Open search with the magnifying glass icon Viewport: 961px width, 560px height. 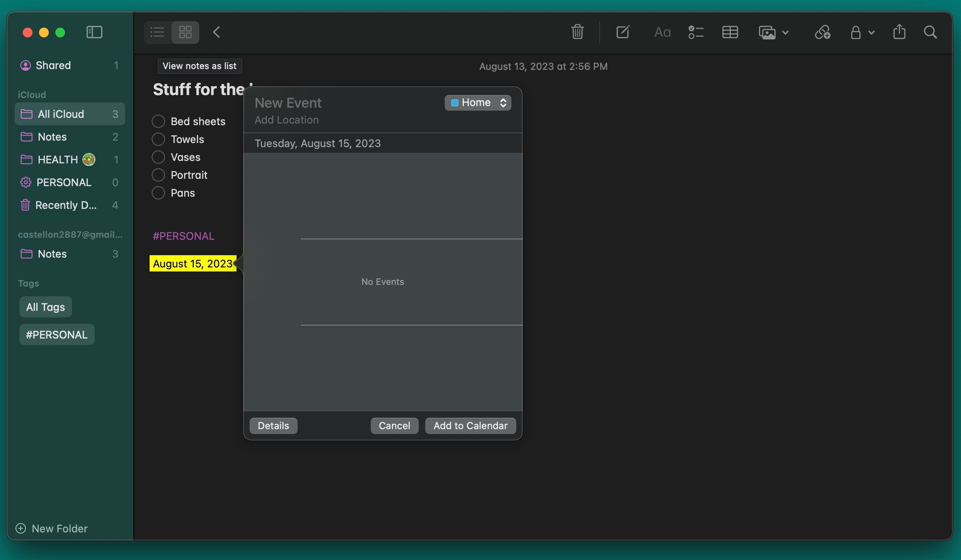(931, 32)
